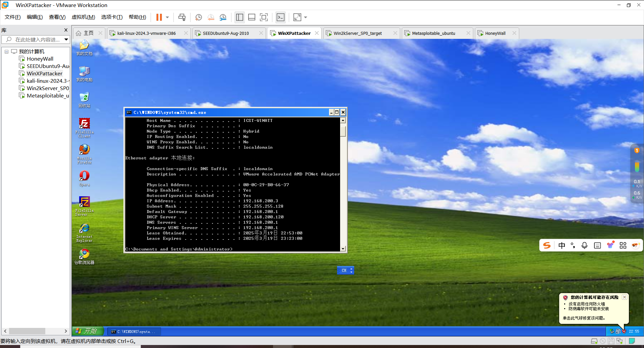Collapse the 我的计算机 tree node
Viewport: 644px width, 348px height.
pyautogui.click(x=6, y=52)
